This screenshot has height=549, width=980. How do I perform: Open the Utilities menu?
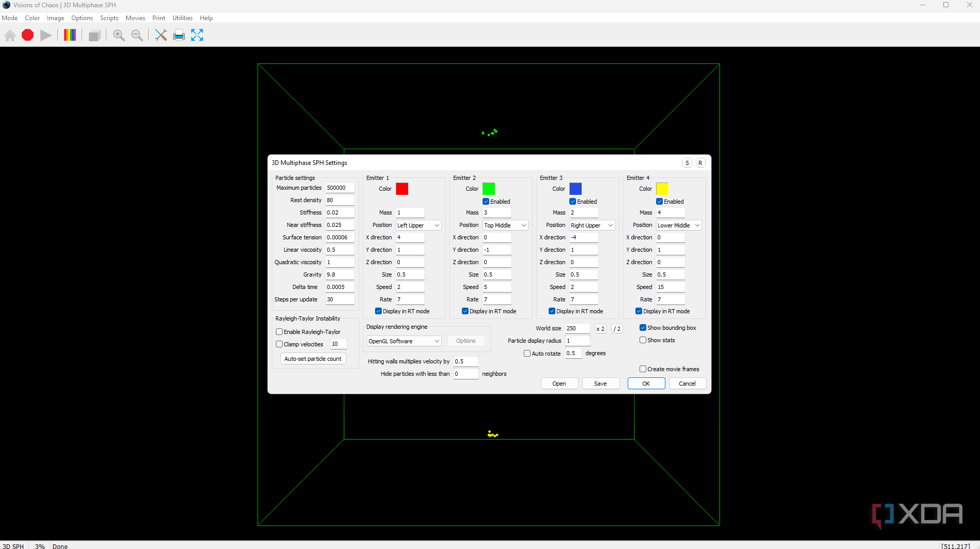coord(182,18)
